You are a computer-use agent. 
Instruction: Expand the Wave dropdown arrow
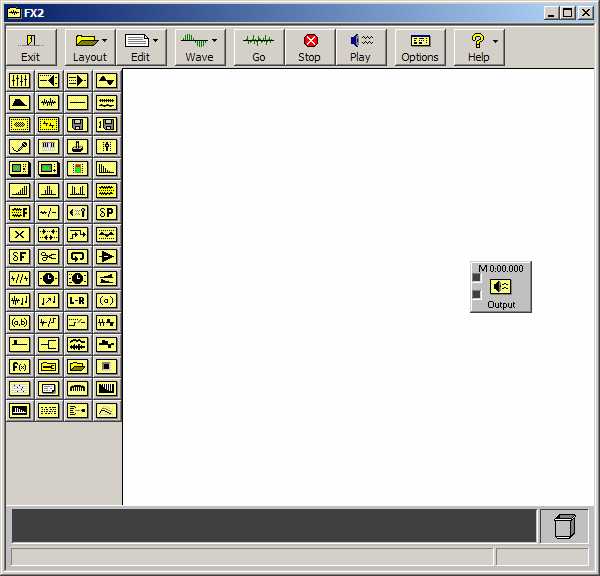point(214,41)
